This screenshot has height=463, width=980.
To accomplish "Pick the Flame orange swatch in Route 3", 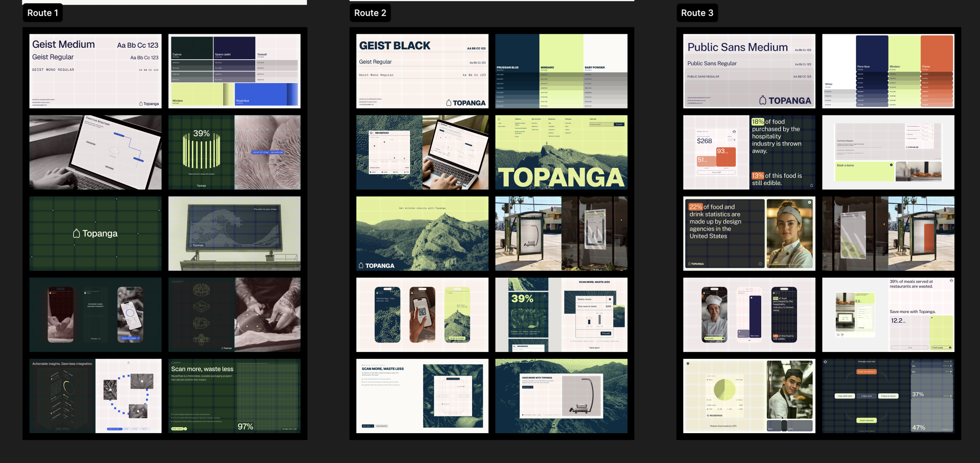I will [937, 53].
